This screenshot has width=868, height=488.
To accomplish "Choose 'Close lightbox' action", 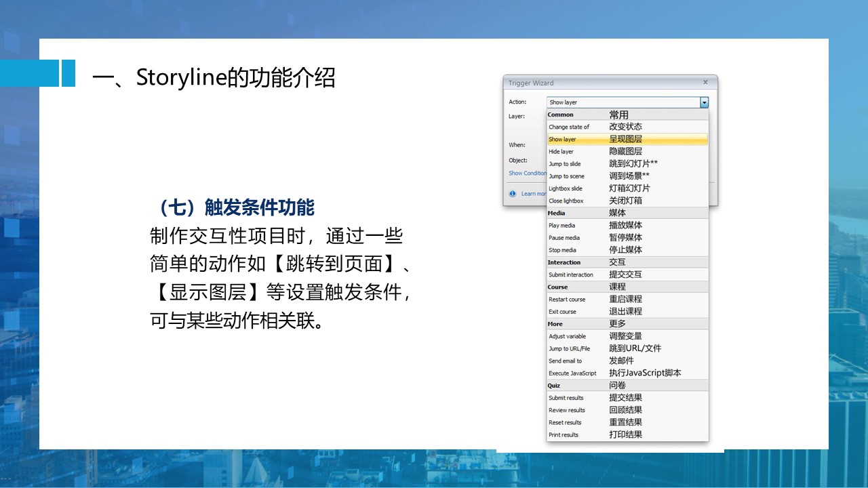I will (x=566, y=201).
